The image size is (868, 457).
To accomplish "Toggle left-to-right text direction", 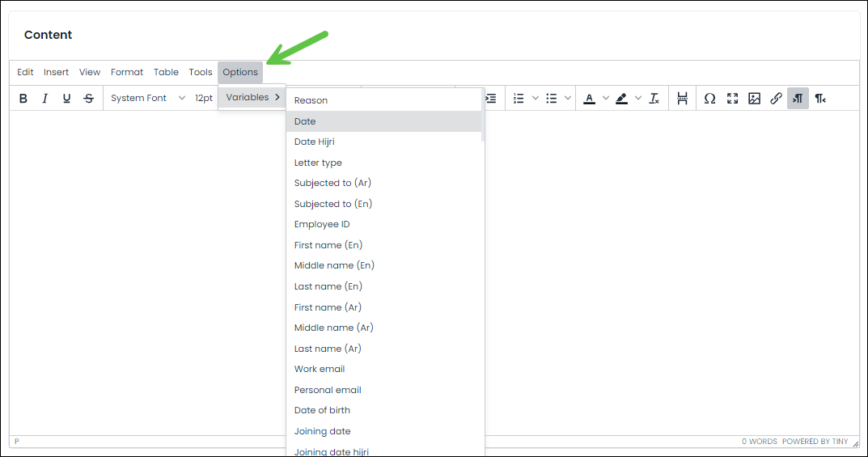I will [798, 99].
